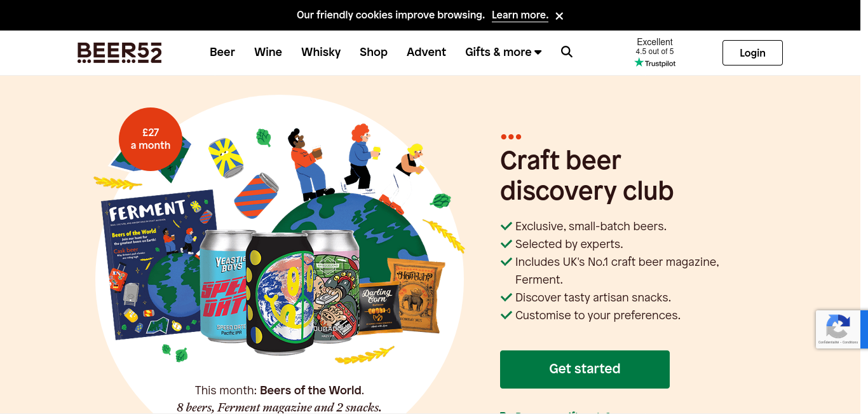
Task: Click the £27 a month red badge
Action: coord(151,139)
